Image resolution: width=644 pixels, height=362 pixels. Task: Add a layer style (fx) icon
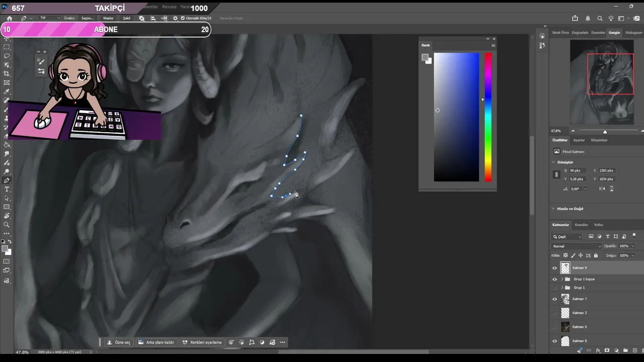click(x=598, y=350)
